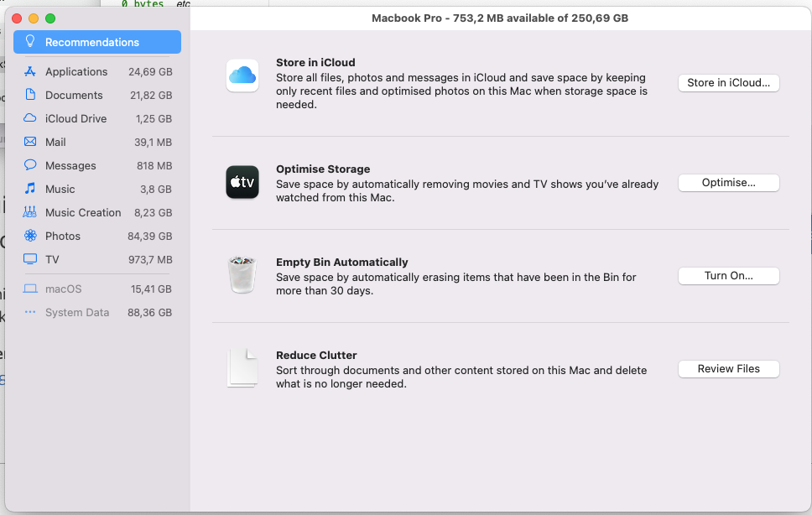The height and width of the screenshot is (515, 812).
Task: Select the Recommendations lightbulb icon
Action: click(30, 41)
